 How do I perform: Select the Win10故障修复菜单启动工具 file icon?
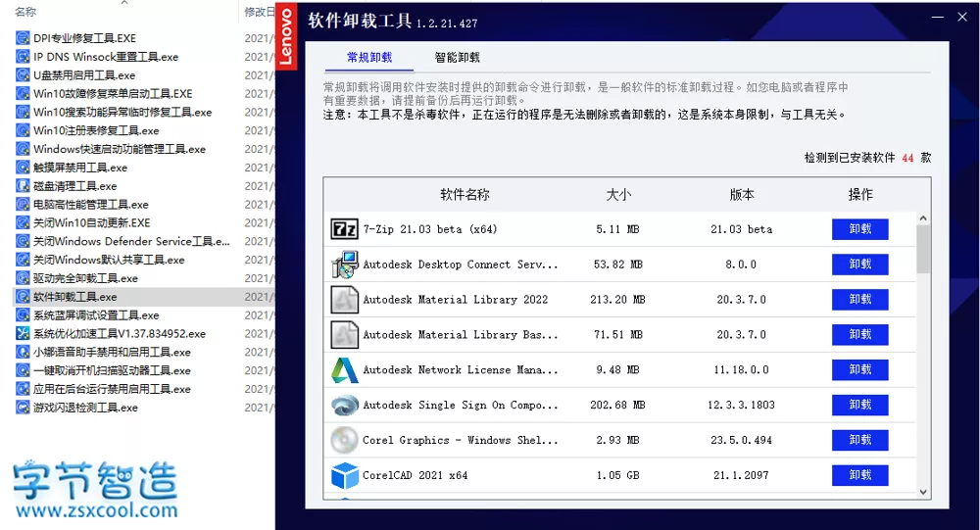coord(23,94)
